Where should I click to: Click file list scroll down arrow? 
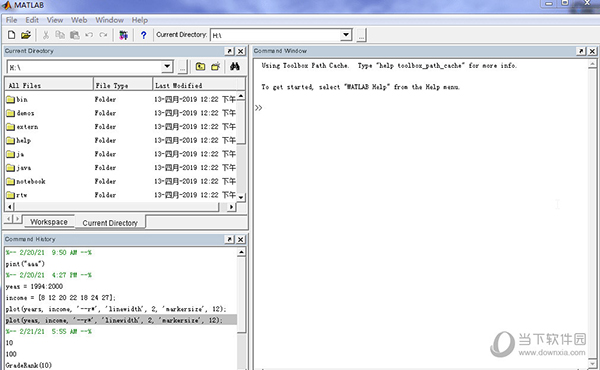pos(241,197)
